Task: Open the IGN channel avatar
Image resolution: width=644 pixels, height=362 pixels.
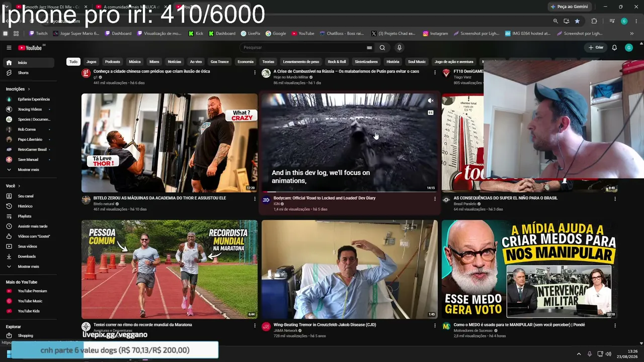Action: [x=266, y=200]
